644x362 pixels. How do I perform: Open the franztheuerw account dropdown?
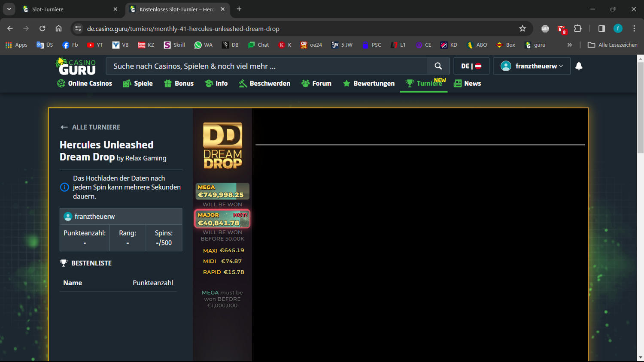point(532,66)
